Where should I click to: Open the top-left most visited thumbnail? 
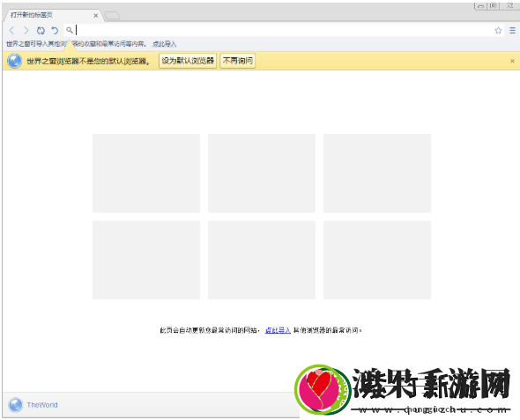coord(146,173)
